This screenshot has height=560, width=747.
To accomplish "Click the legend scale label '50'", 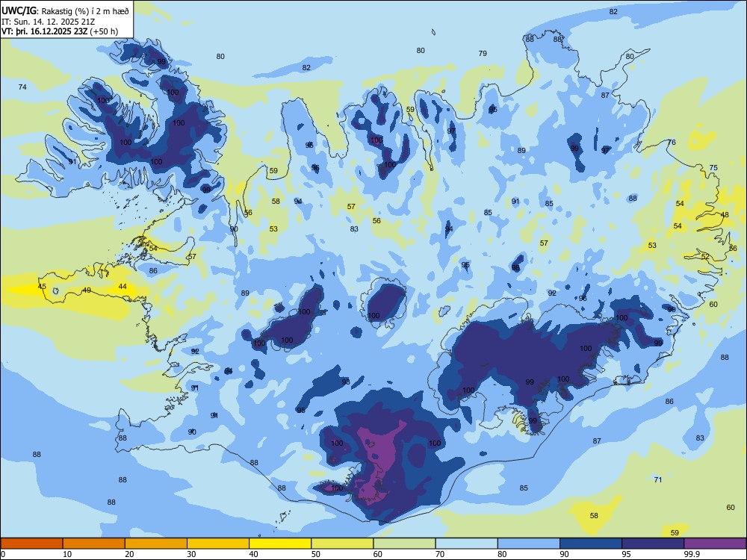I will [x=316, y=554].
